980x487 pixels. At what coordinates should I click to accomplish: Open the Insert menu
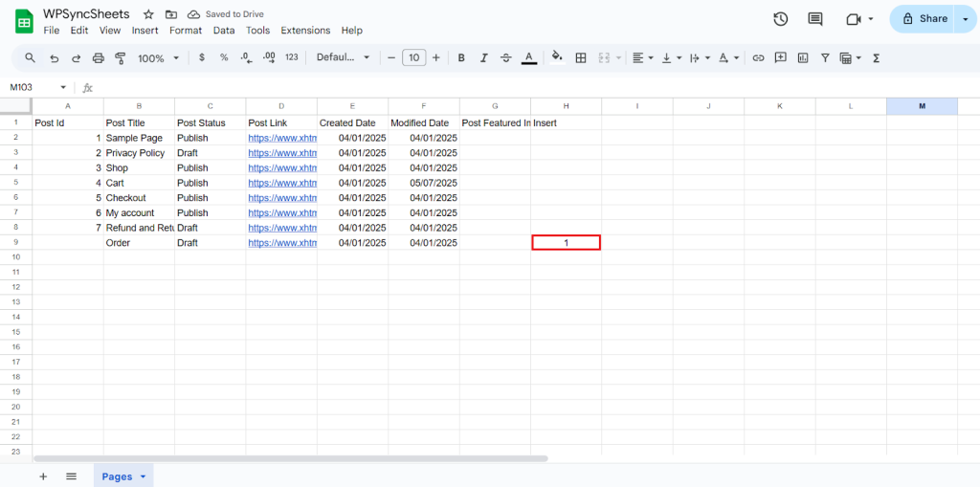coord(145,30)
